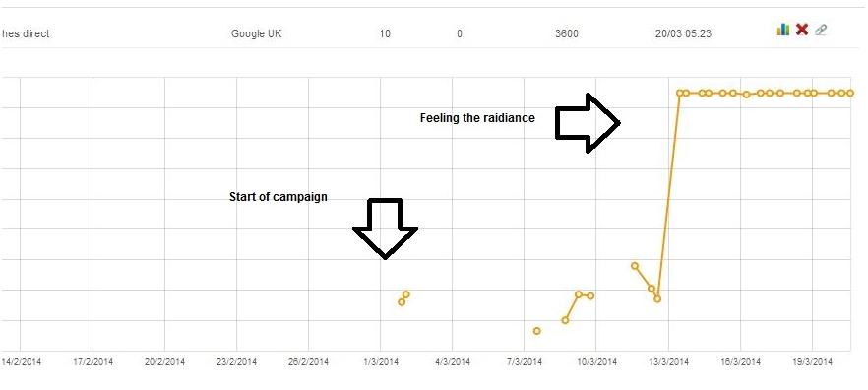Click the chain link icon
This screenshot has height=390, width=868.
point(821,30)
